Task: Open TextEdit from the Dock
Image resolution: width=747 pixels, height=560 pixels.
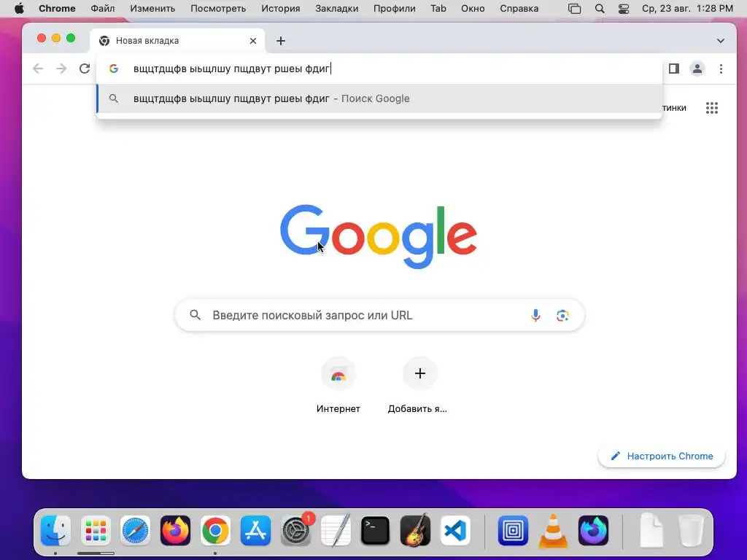Action: [336, 530]
